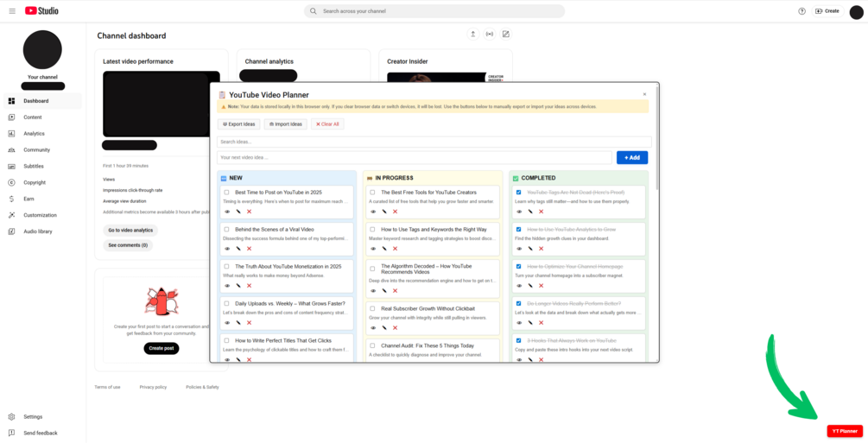The image size is (868, 443).
Task: Click Send feedback in the sidebar
Action: pyautogui.click(x=42, y=433)
